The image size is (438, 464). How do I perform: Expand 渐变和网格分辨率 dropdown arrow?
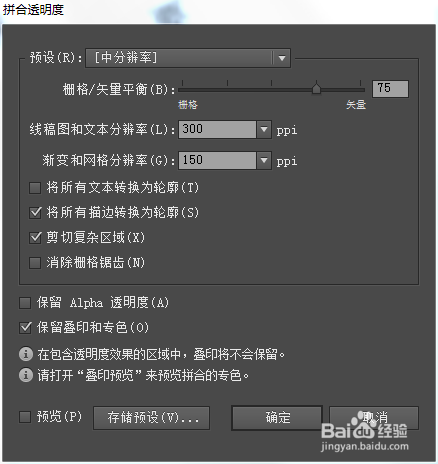pyautogui.click(x=264, y=161)
